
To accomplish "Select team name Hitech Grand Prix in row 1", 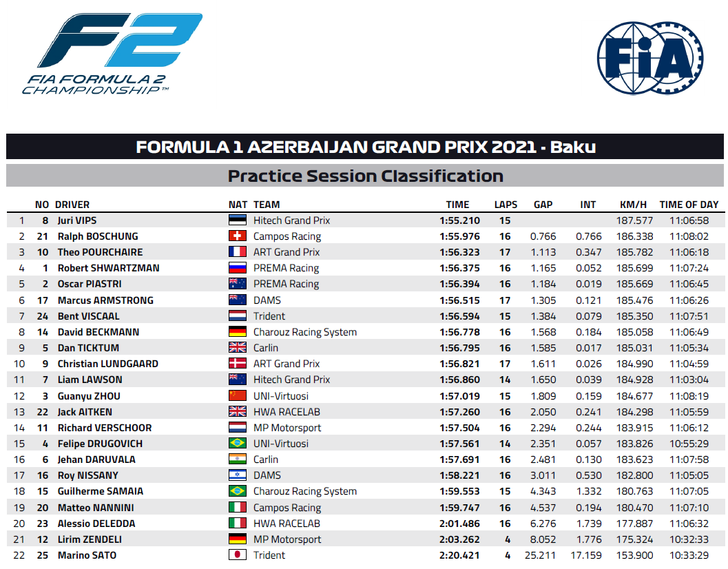I will (291, 220).
